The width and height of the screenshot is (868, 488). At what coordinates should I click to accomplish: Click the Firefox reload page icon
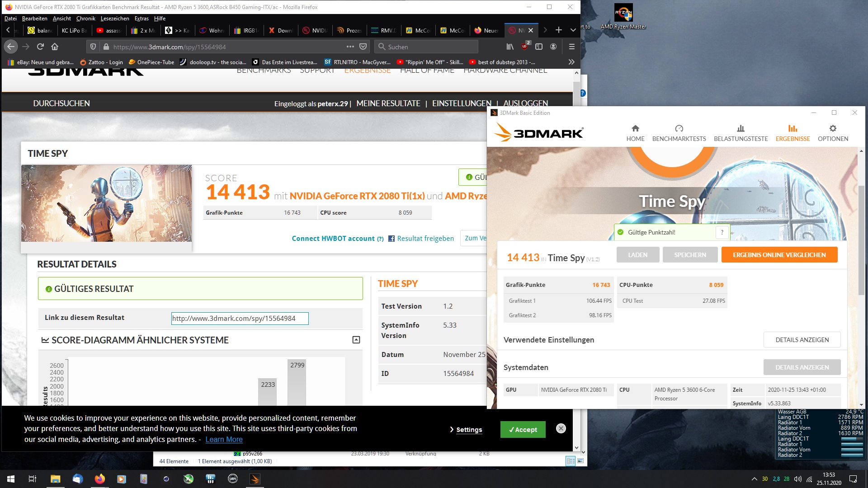point(40,47)
